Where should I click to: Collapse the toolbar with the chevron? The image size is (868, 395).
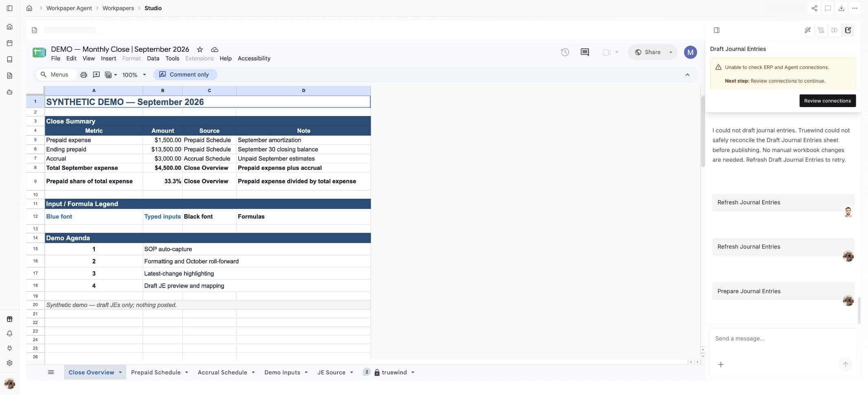point(687,75)
